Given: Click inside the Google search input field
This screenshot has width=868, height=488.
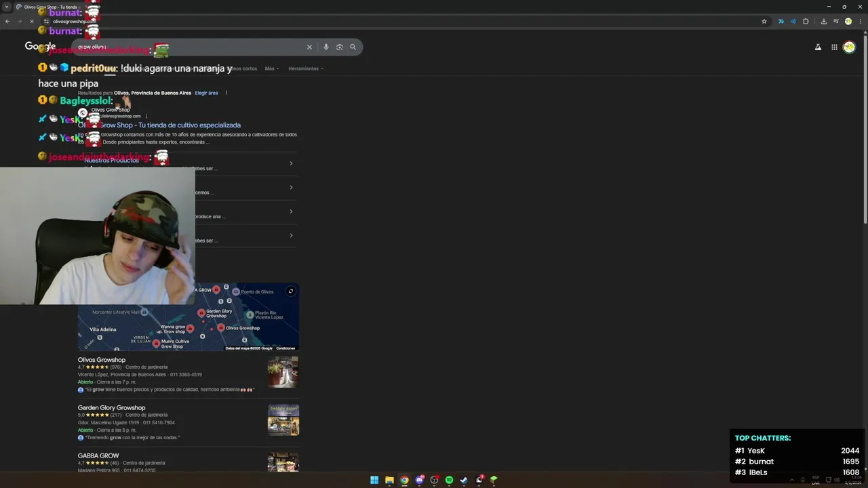Looking at the screenshot, I should click(x=190, y=47).
